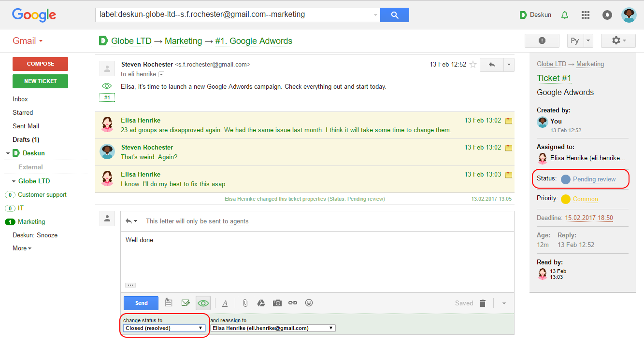
Task: Click the green eye icon under sender avatar
Action: (x=107, y=86)
